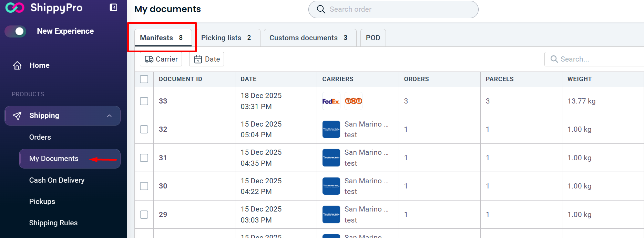The height and width of the screenshot is (238, 644).
Task: Click the Home house icon
Action: (17, 65)
